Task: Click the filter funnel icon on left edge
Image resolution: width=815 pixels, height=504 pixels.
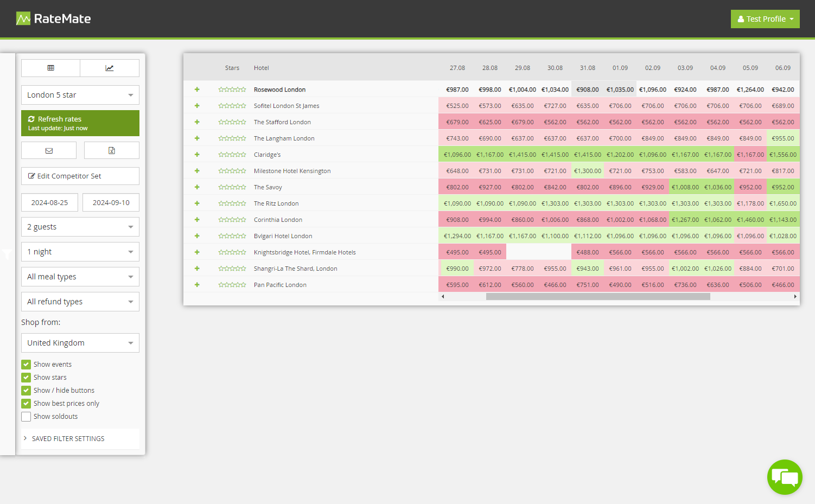Action: point(7,254)
